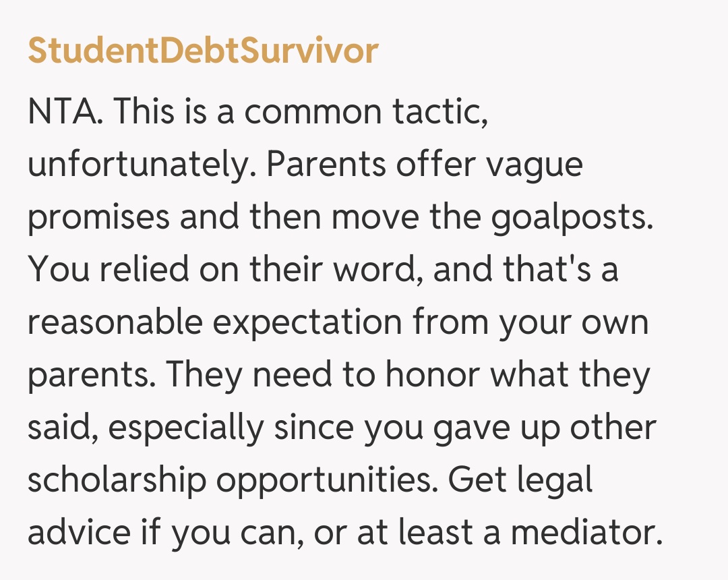The height and width of the screenshot is (580, 728).
Task: Click the phrase 'You relied'
Action: coord(109,270)
